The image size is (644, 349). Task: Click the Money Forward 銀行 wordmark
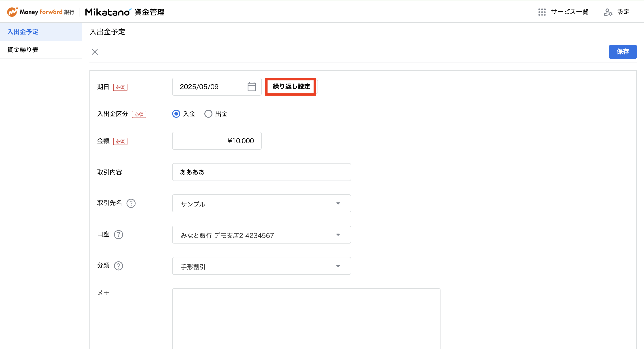(47, 12)
